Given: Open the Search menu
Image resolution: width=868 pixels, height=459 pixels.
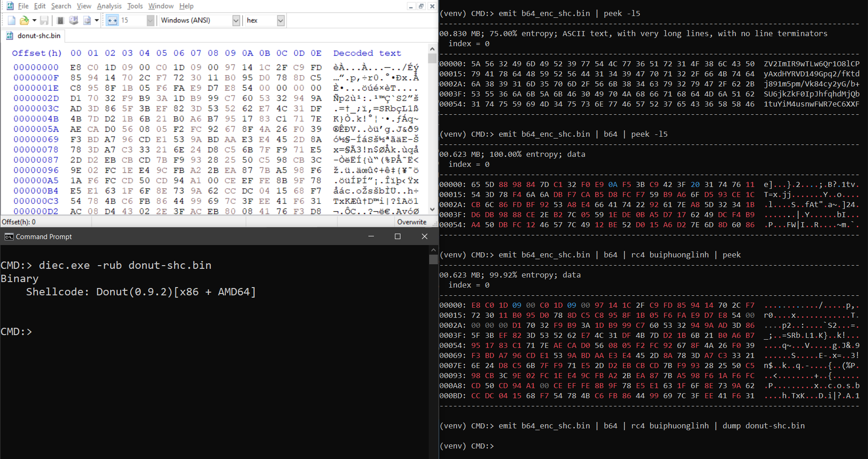Looking at the screenshot, I should point(61,6).
